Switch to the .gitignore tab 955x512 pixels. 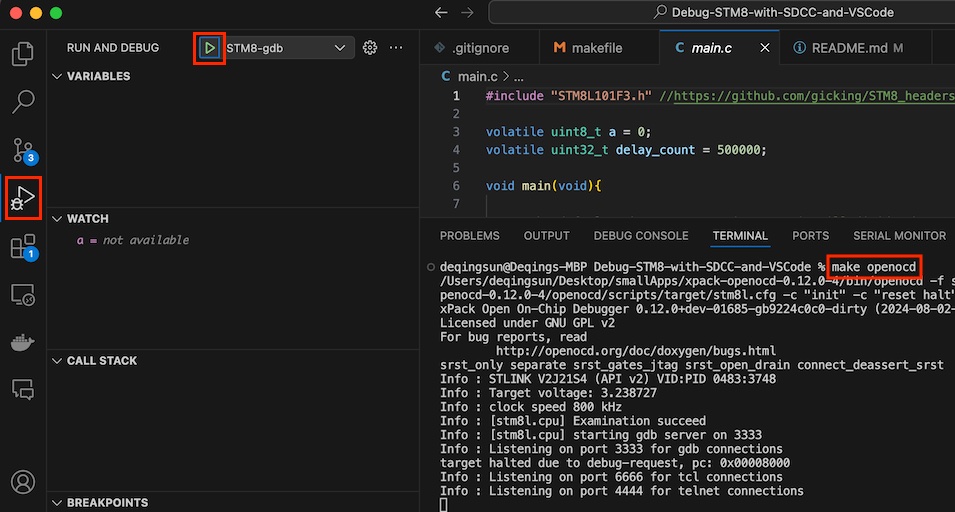click(479, 47)
